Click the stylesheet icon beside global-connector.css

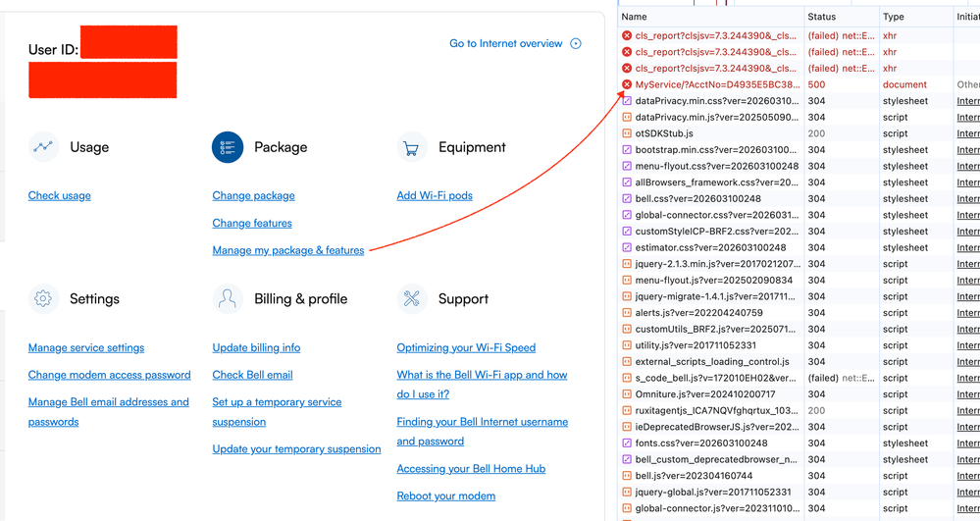(626, 215)
